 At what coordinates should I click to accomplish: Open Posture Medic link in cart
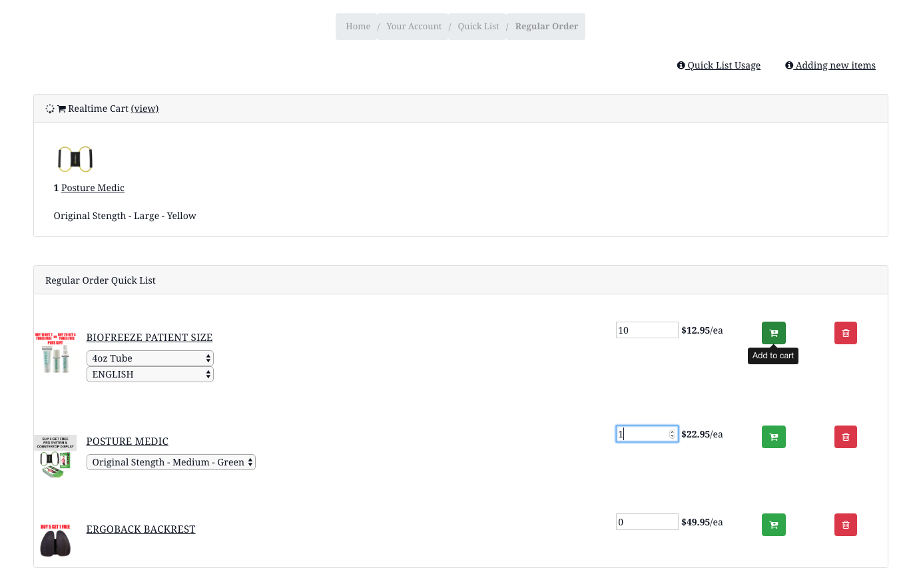[x=93, y=188]
